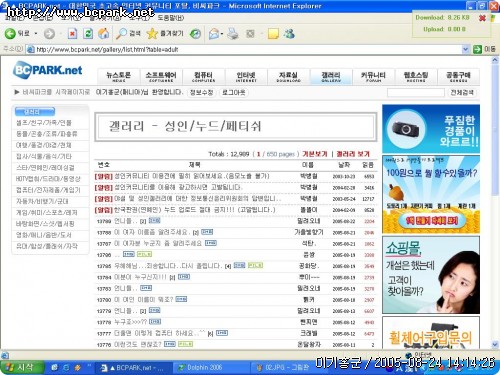The image size is (500, 375).
Task: Open the History clock-globe toolbar icon
Action: pos(195,34)
